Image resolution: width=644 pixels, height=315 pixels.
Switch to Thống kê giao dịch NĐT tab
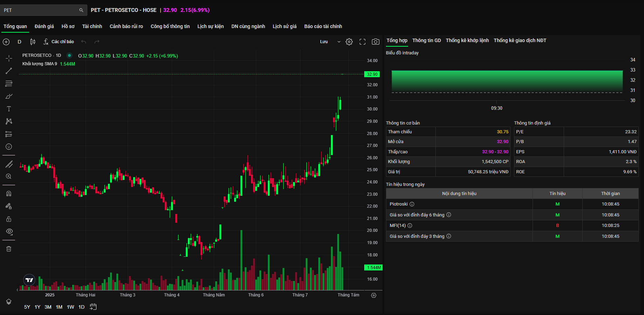point(520,40)
